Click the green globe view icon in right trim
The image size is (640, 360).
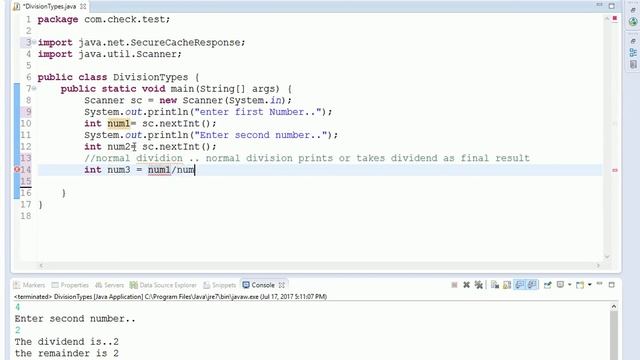(x=633, y=21)
